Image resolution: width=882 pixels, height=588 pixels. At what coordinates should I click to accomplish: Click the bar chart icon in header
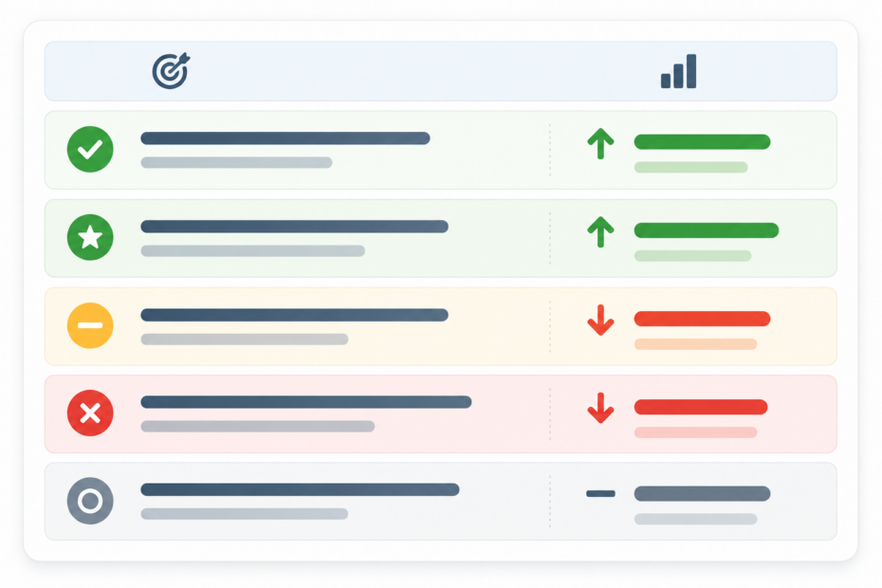678,71
